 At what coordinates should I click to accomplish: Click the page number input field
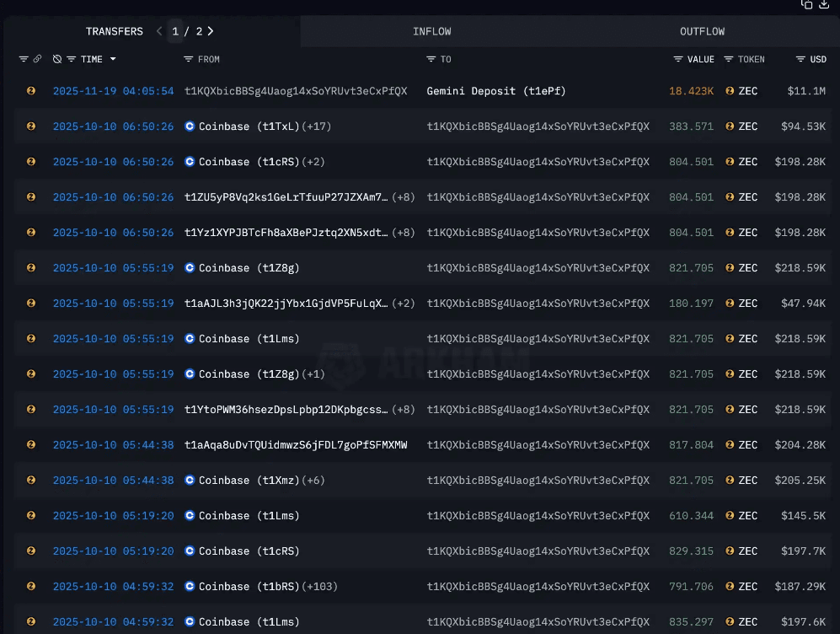click(175, 31)
